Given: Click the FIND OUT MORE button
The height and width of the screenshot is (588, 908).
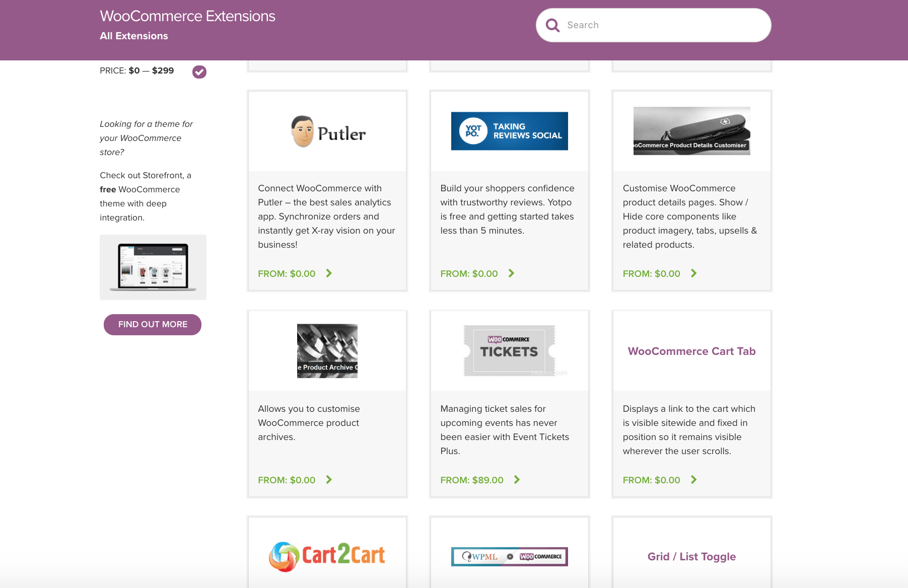Looking at the screenshot, I should [153, 325].
